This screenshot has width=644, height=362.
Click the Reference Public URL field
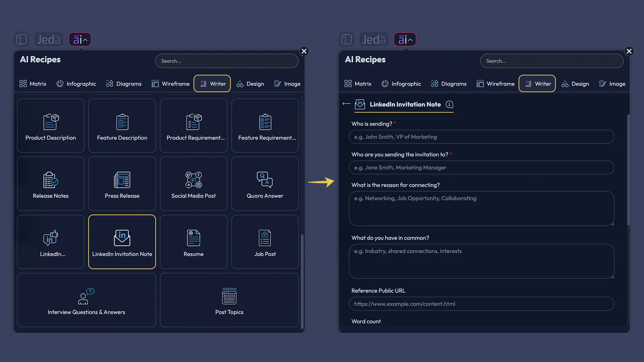482,304
